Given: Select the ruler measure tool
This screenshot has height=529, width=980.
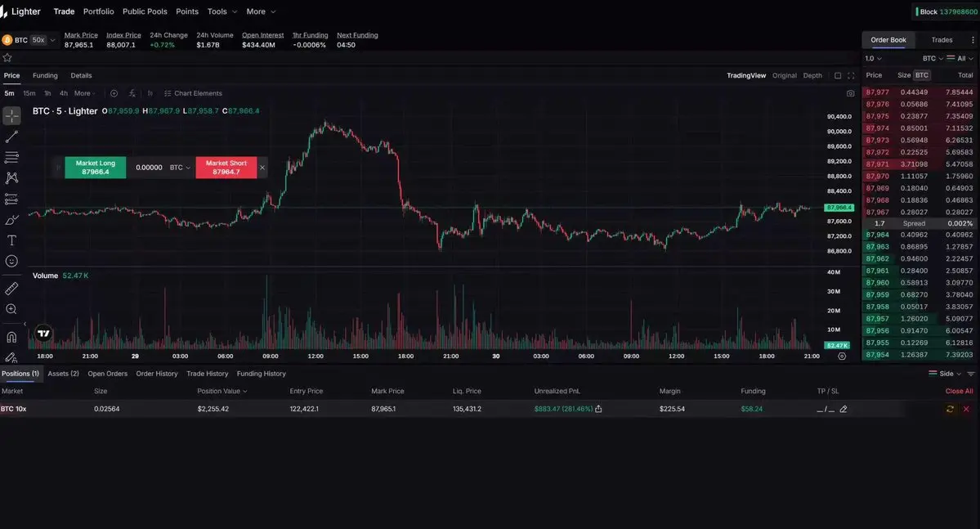Looking at the screenshot, I should point(11,289).
